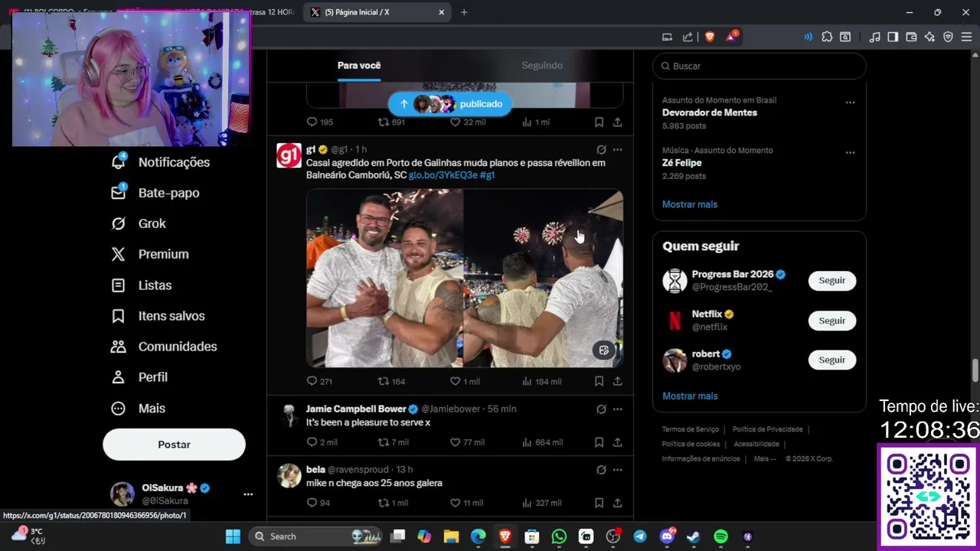This screenshot has height=551, width=980.
Task: Open more options on bela's post
Action: 617,470
